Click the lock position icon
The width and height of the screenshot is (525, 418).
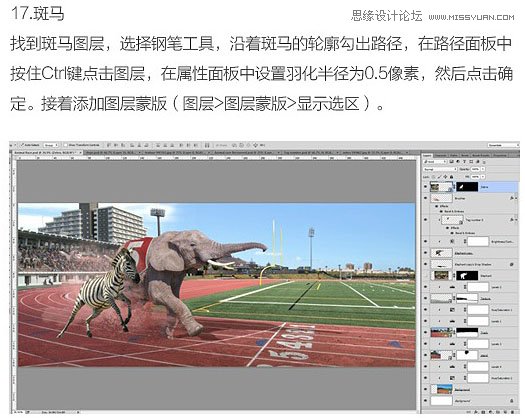(445, 177)
